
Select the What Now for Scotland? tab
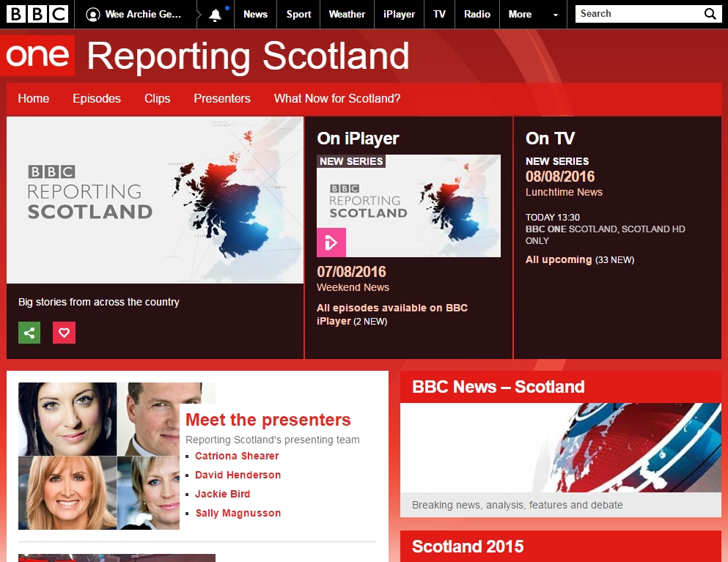coord(337,98)
